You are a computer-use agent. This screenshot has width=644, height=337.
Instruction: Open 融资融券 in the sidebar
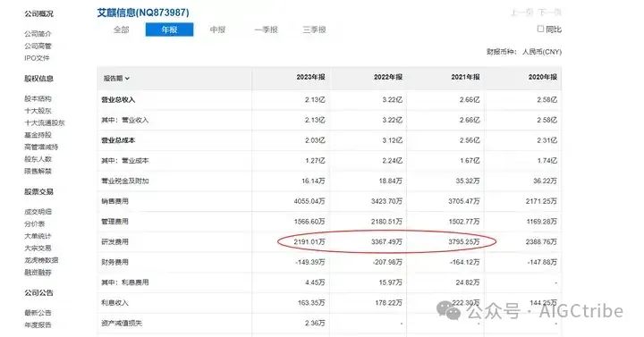(x=38, y=273)
